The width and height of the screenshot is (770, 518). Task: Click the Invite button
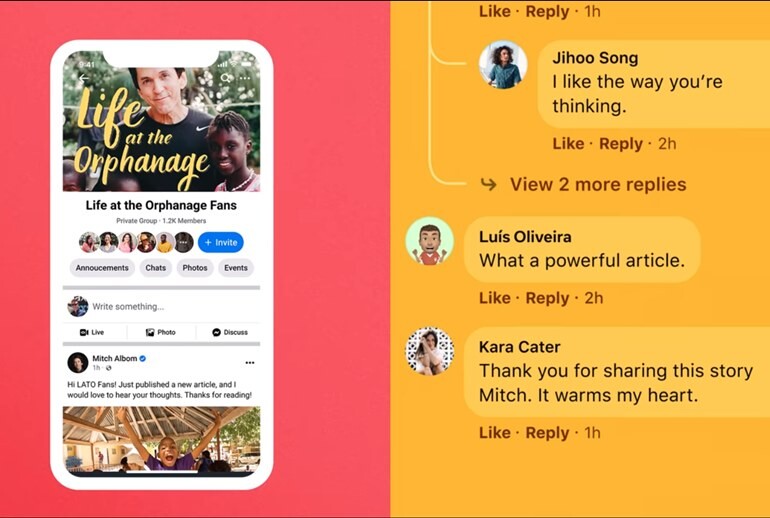coord(220,243)
